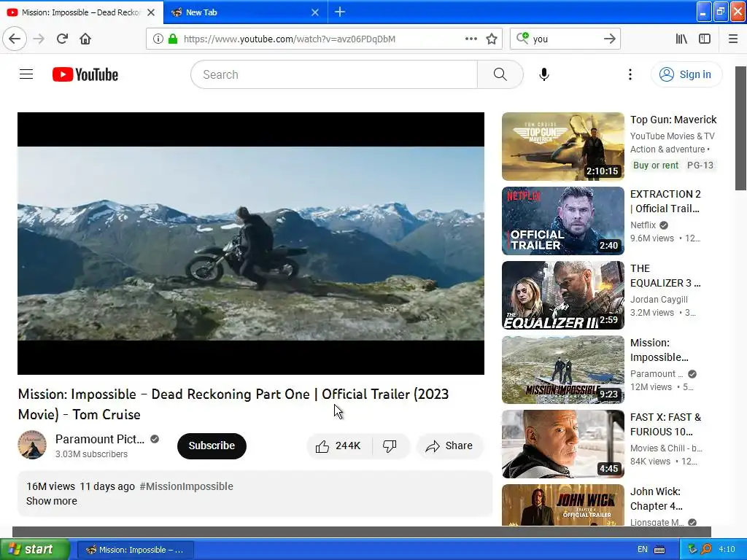Image resolution: width=747 pixels, height=560 pixels.
Task: Expand description with Show more
Action: pyautogui.click(x=52, y=501)
